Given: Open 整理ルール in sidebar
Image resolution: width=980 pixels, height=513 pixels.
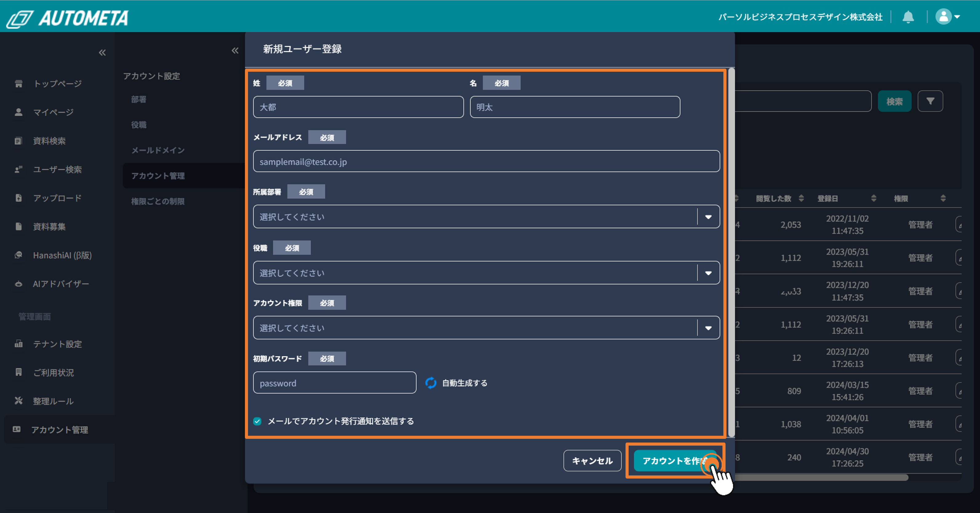Looking at the screenshot, I should tap(53, 401).
